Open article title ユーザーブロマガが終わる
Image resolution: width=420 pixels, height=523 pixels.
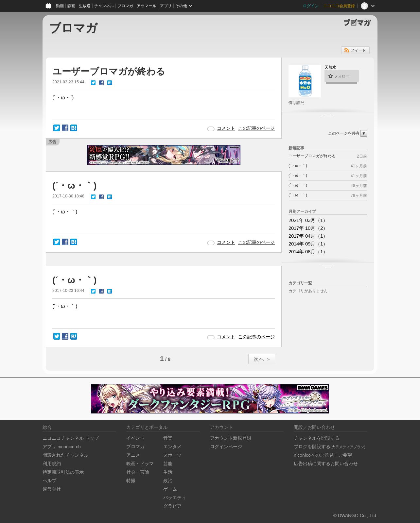109,71
